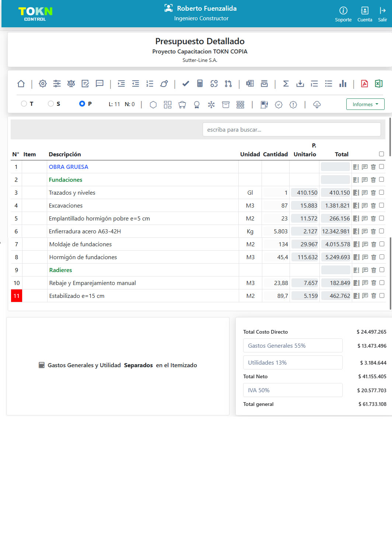This screenshot has height=553, width=392.
Task: Export budget with the PDF icon
Action: 364,84
